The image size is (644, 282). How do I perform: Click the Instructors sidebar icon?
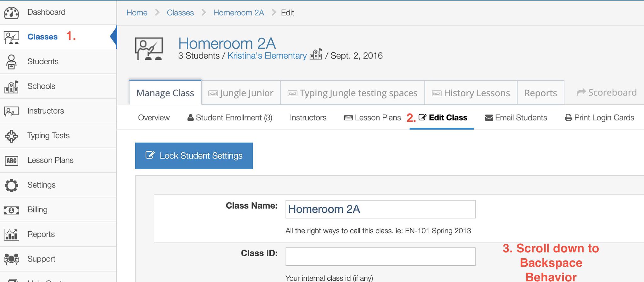click(x=11, y=111)
